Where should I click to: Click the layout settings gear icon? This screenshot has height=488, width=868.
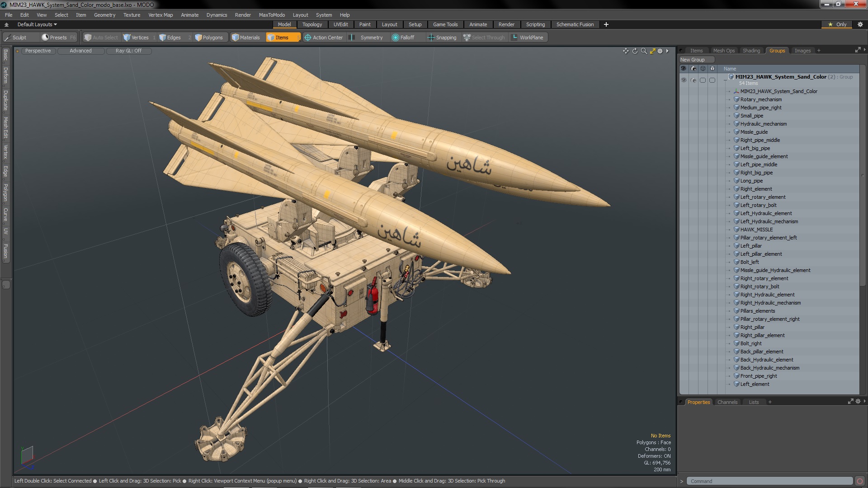pos(860,24)
